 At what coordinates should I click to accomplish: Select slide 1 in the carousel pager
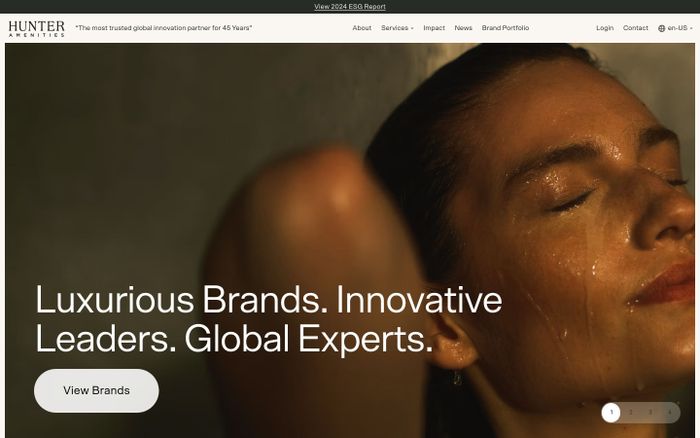pos(611,412)
